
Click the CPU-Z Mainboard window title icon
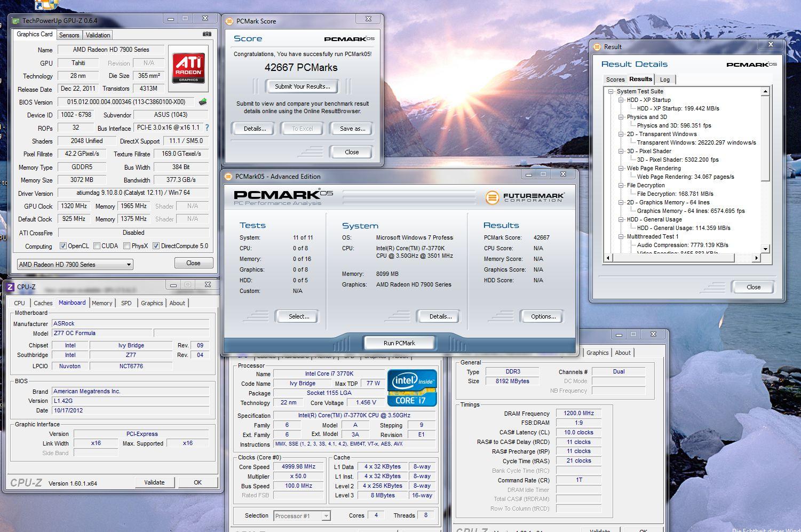pos(10,287)
